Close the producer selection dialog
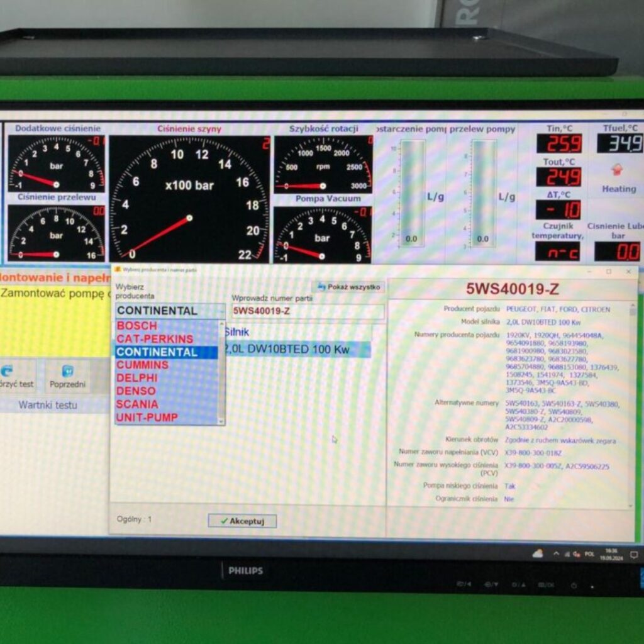Image resolution: width=644 pixels, height=644 pixels. (x=628, y=272)
